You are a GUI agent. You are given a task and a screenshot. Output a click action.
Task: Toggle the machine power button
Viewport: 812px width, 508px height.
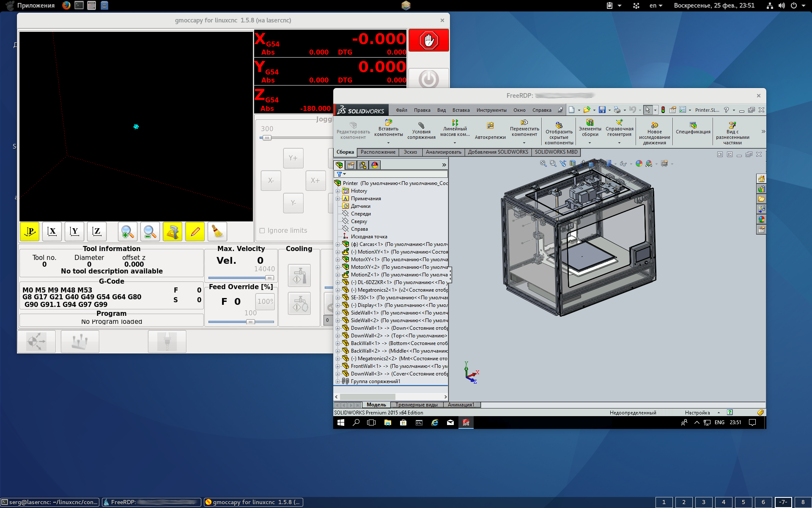click(x=428, y=79)
